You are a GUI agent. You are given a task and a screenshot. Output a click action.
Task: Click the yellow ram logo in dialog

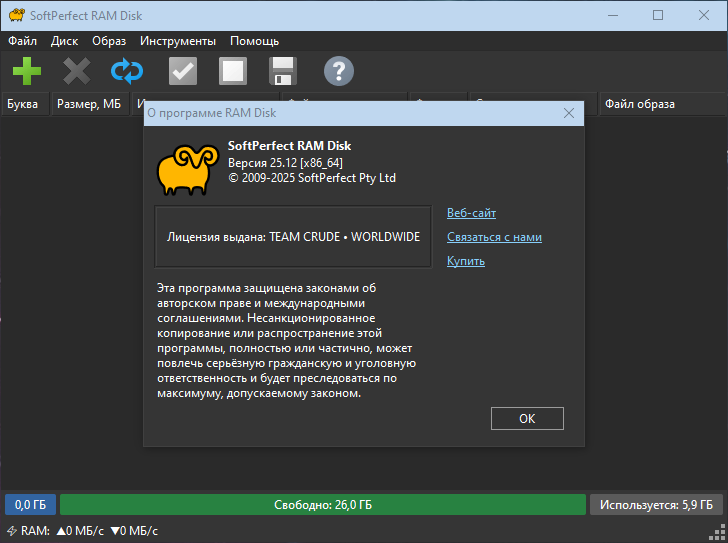coord(187,169)
